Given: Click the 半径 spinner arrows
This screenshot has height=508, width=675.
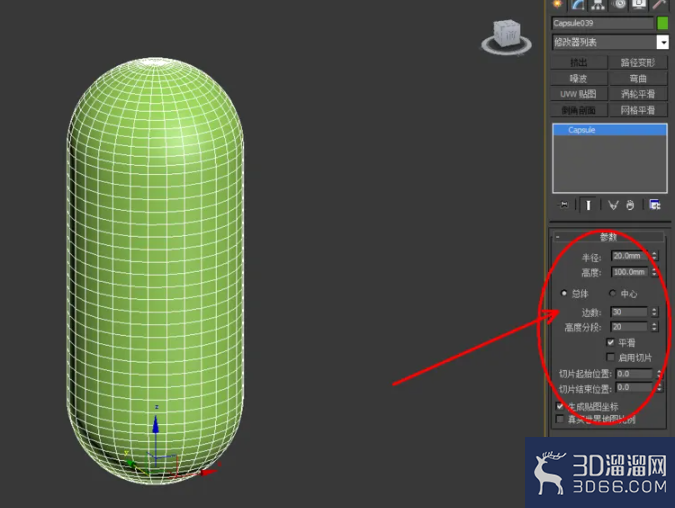Looking at the screenshot, I should (654, 256).
